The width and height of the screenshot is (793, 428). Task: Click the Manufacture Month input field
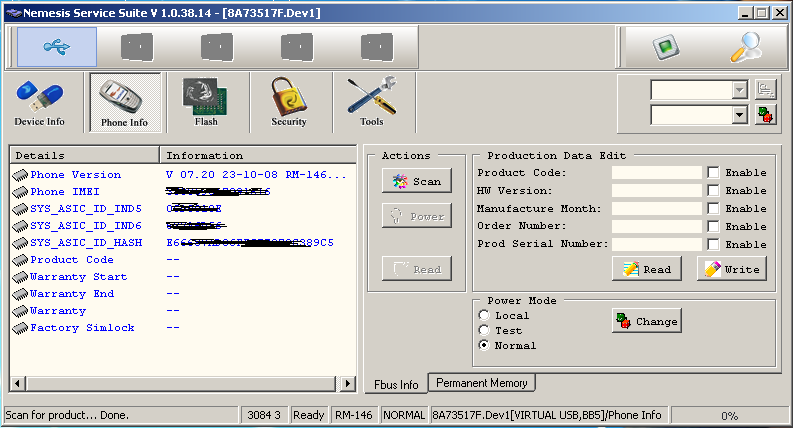point(656,208)
